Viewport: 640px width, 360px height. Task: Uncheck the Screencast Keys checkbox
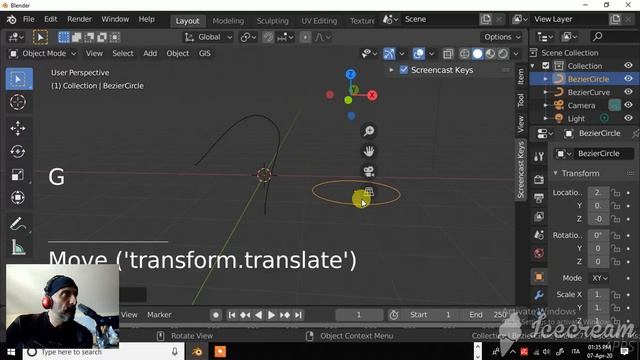(404, 70)
